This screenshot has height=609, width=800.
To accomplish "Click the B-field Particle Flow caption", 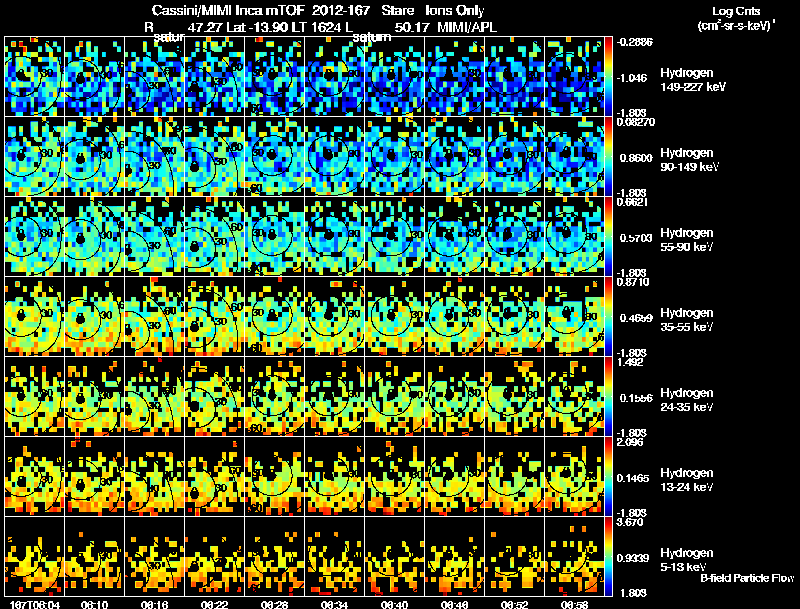I will tap(747, 578).
